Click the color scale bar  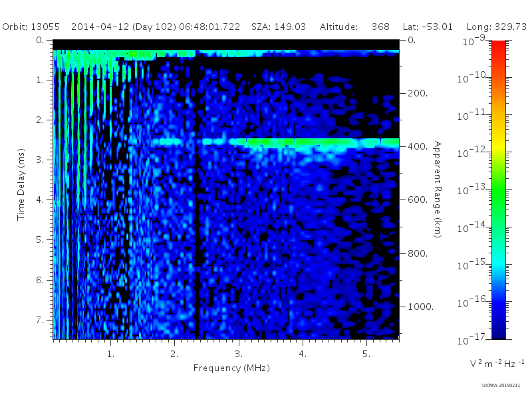(x=499, y=190)
